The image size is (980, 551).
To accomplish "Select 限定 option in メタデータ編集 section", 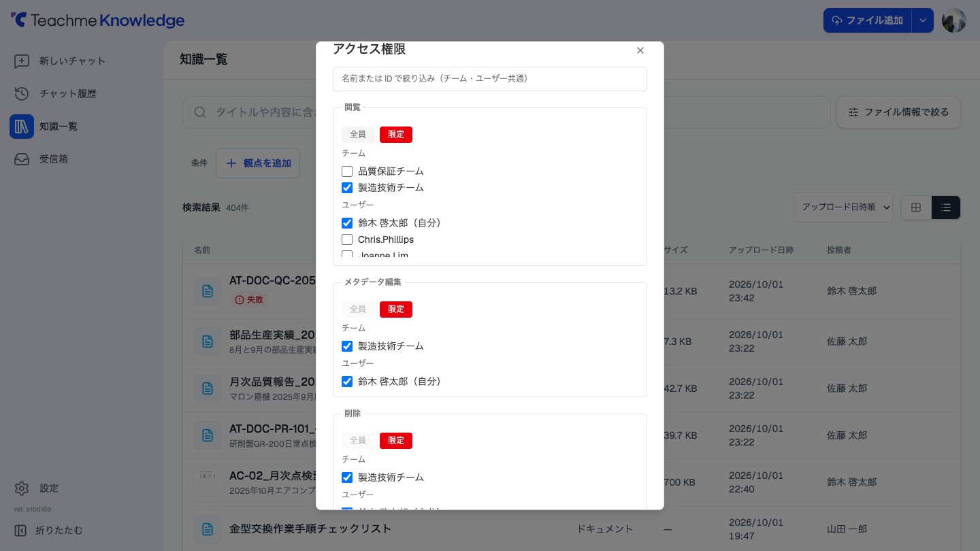I will (x=396, y=310).
